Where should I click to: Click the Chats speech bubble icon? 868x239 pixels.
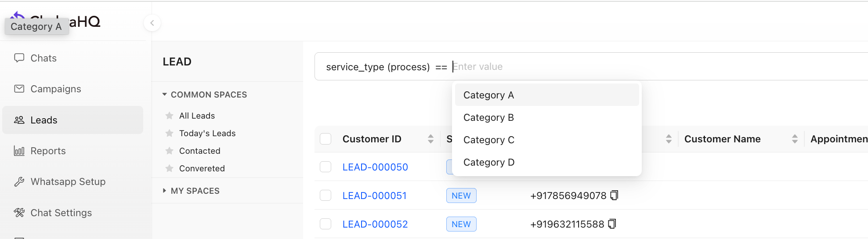(x=19, y=58)
